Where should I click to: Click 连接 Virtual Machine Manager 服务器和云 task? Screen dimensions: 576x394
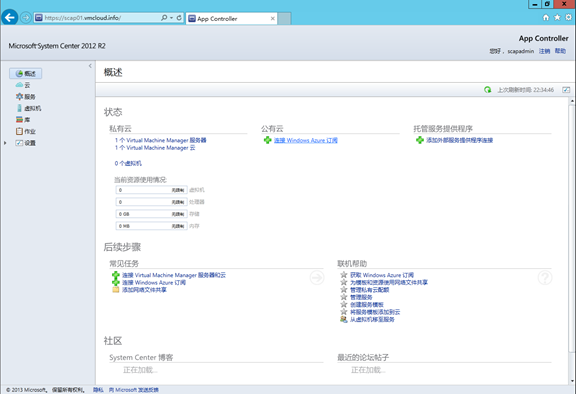pyautogui.click(x=174, y=275)
